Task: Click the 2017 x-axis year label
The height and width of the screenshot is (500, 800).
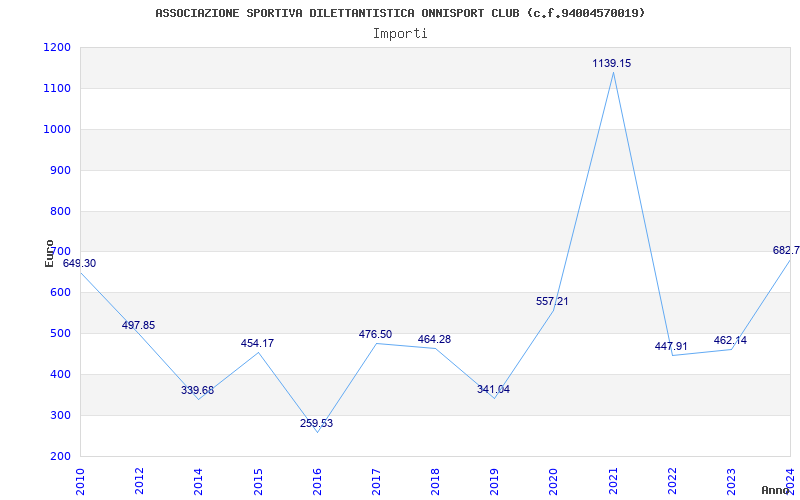Action: click(376, 481)
